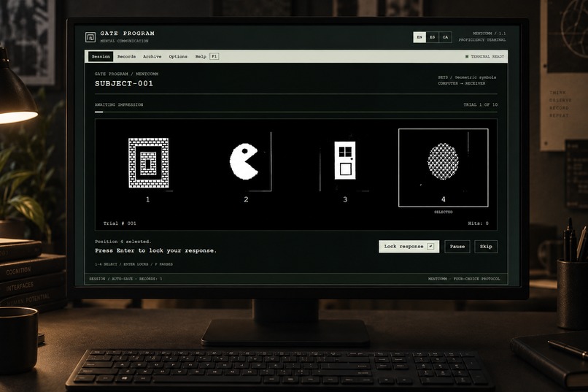The height and width of the screenshot is (392, 588).
Task: Click the 'SELECTED' label under symbol 4
Action: (x=444, y=212)
